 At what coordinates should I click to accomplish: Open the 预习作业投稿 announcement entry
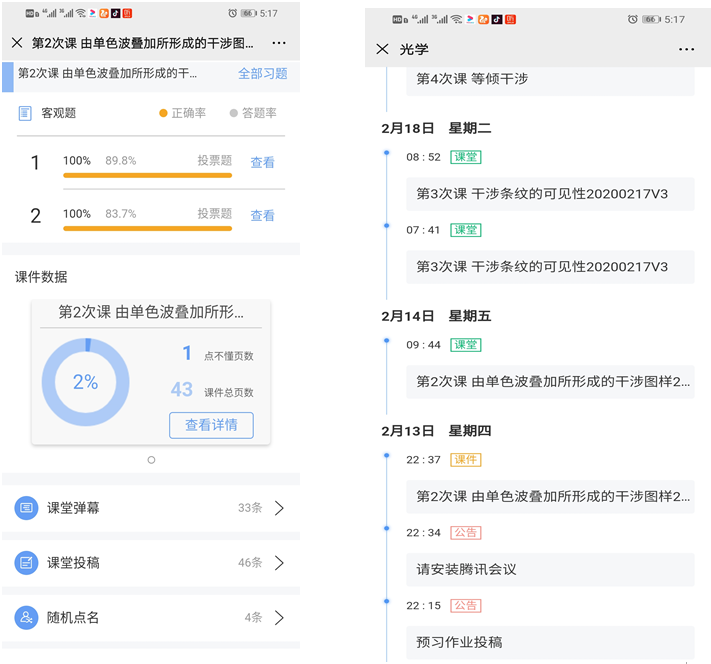click(550, 642)
